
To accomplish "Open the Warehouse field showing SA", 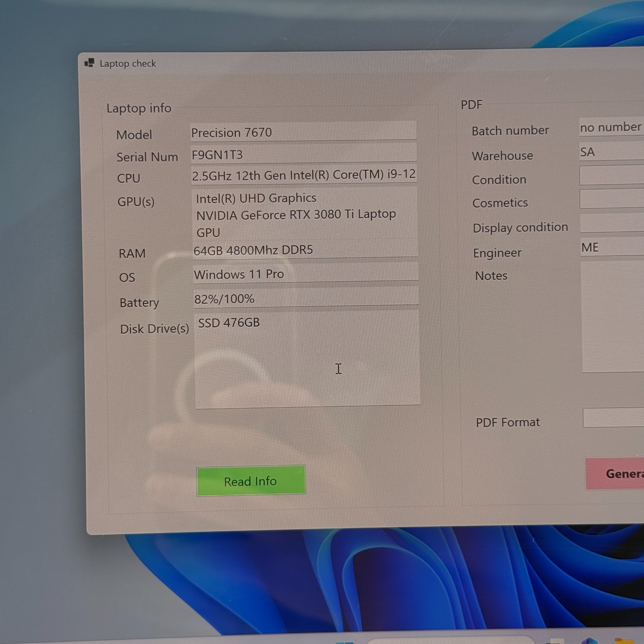I will [612, 152].
